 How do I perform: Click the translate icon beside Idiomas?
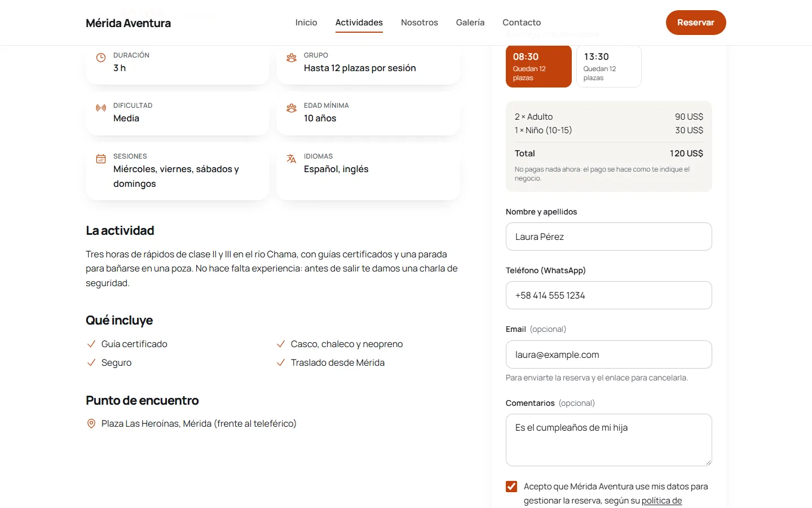pos(292,159)
